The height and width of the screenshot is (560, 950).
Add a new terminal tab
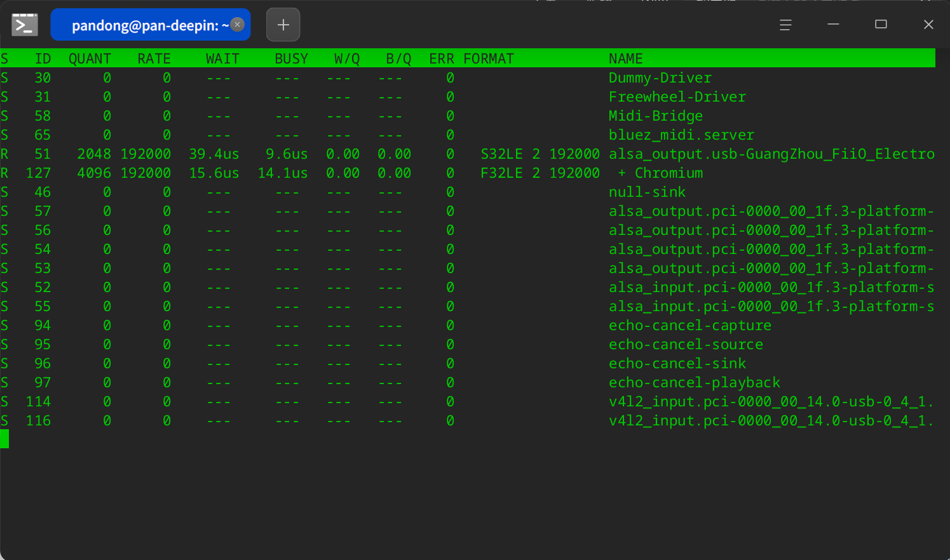click(x=283, y=25)
